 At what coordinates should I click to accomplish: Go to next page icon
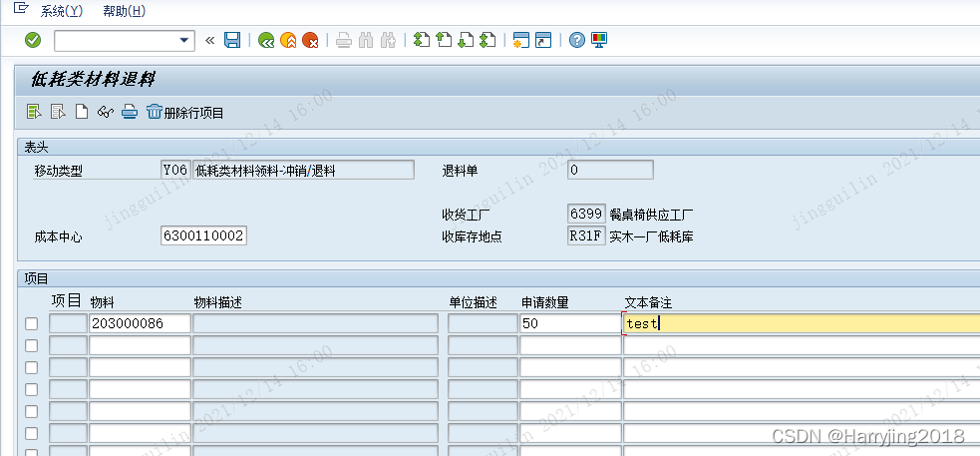[x=466, y=41]
